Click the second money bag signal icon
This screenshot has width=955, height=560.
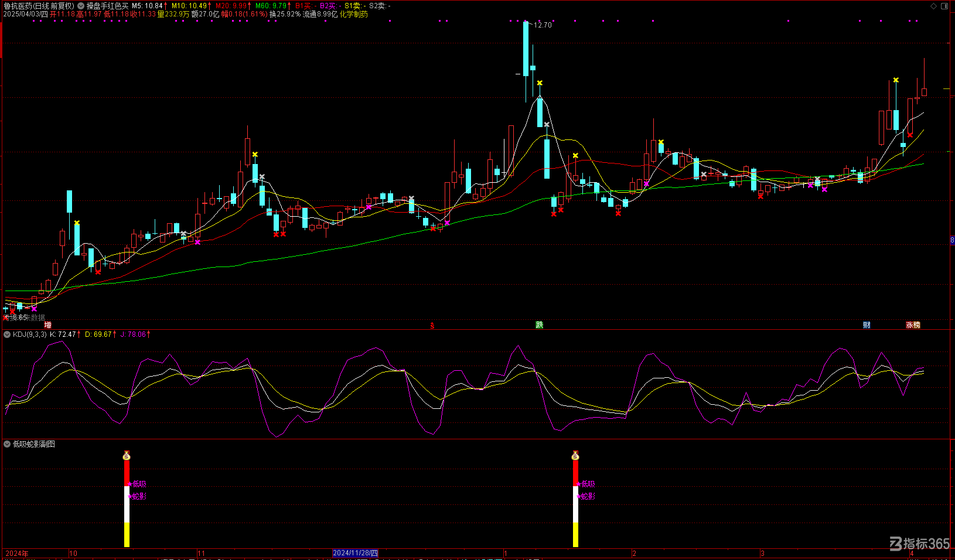pos(575,455)
